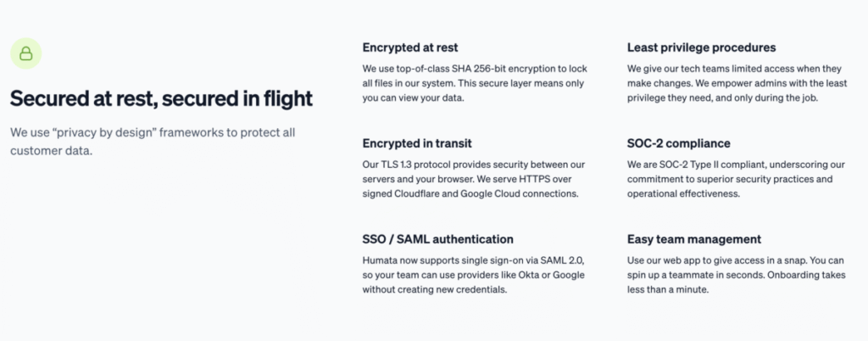The height and width of the screenshot is (341, 868).
Task: Click the "customer data." line under the heading
Action: point(51,150)
